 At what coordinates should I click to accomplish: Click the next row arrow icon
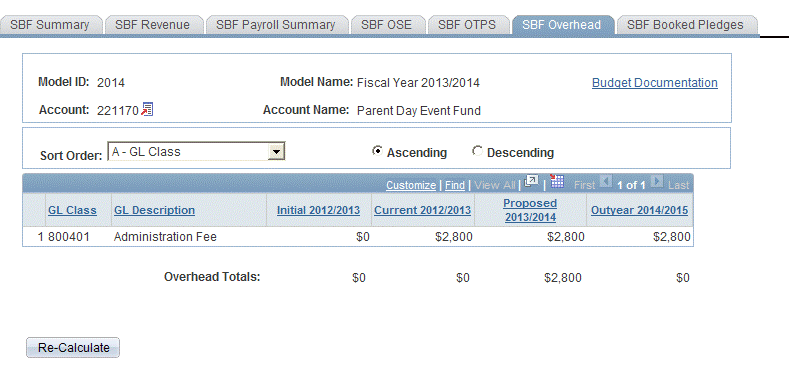(657, 181)
